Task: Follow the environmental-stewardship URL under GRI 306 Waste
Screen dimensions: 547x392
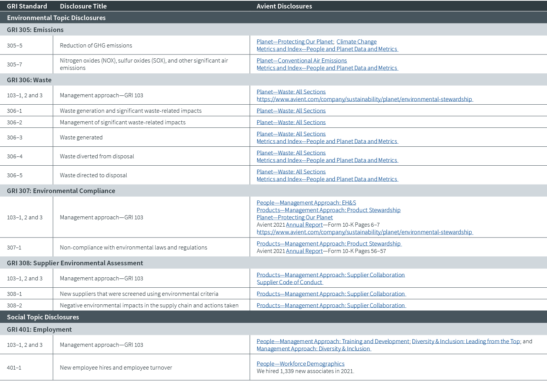Action: [364, 99]
